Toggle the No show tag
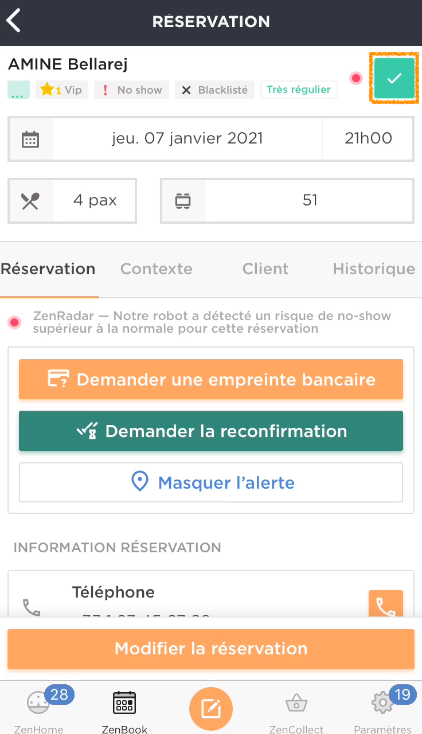Screen dimensions: 422x734 [x=132, y=90]
